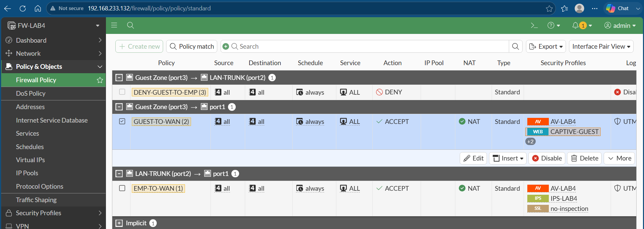Screen dimensions: 644x229
Task: Expand the More actions menu
Action: [x=619, y=158]
